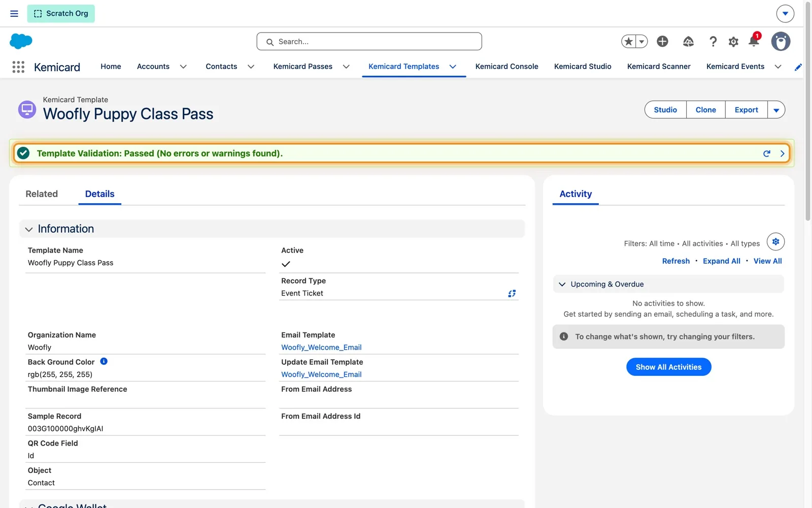Collapse the Upcoming & Overdue section

click(562, 284)
